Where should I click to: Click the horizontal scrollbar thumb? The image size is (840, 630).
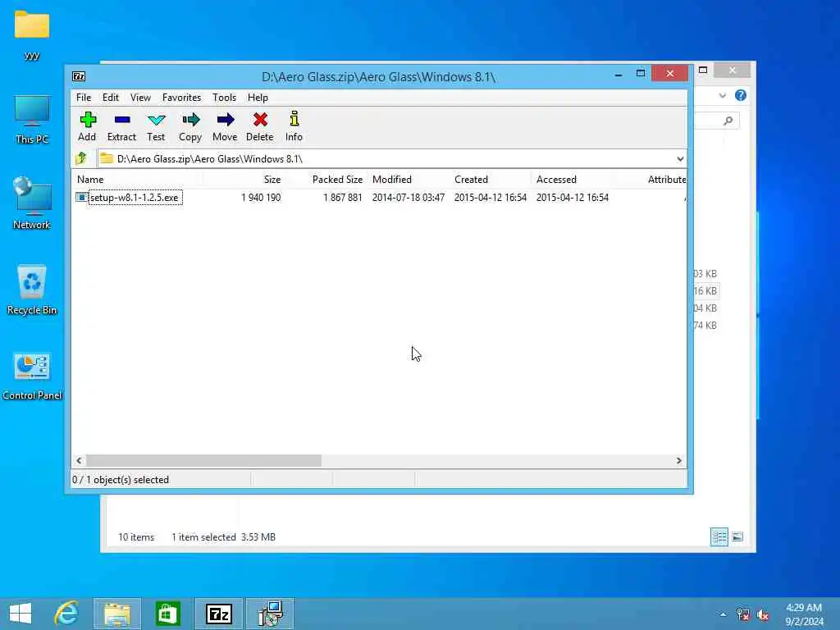coord(203,461)
